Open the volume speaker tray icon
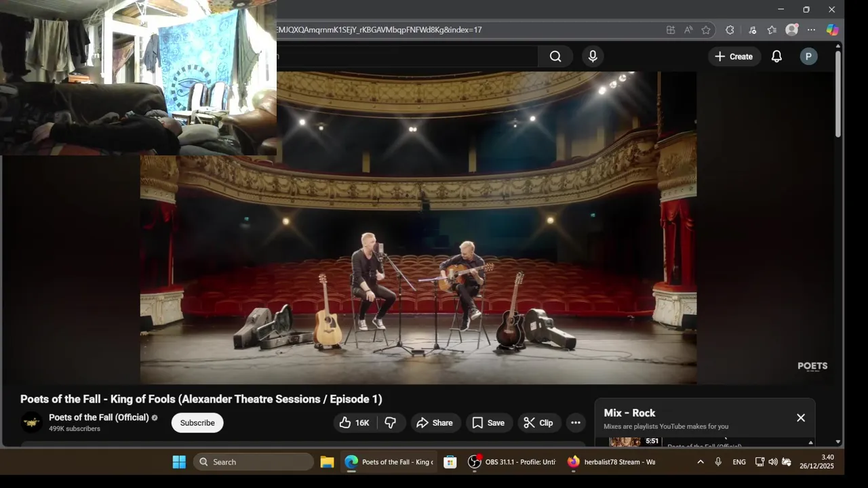This screenshot has height=488, width=868. [773, 462]
